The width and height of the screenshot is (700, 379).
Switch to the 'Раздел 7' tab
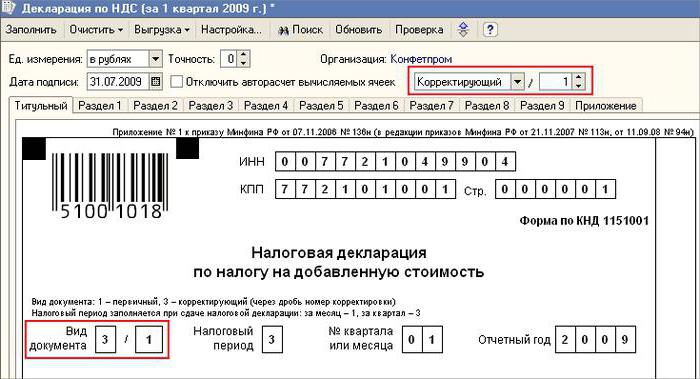pos(432,106)
